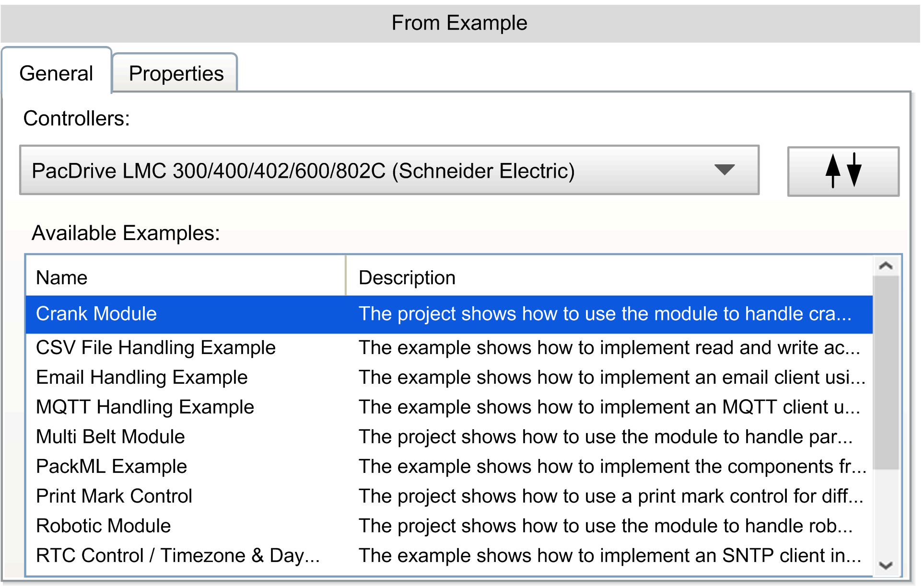This screenshot has height=586, width=924.
Task: Choose the PackML Example entry
Action: [111, 466]
